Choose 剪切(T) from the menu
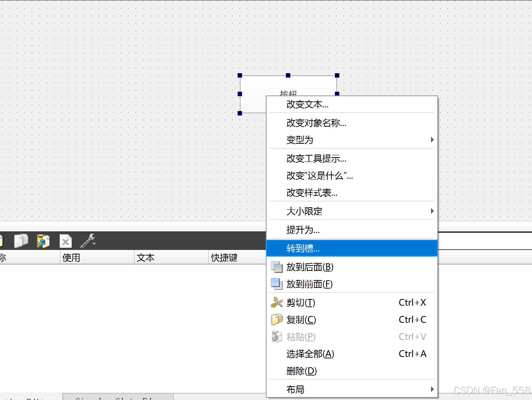 352,303
